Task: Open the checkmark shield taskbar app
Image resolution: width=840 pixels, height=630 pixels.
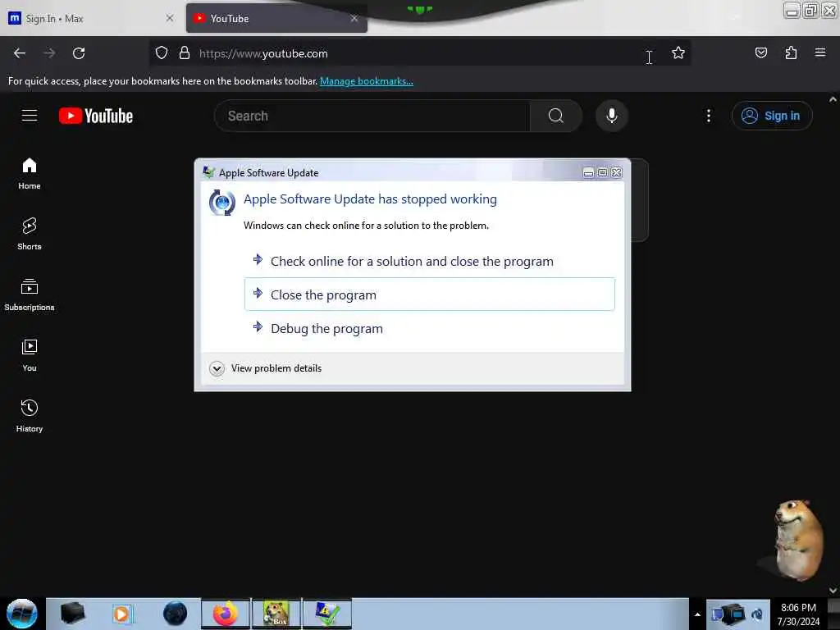Action: 327,614
